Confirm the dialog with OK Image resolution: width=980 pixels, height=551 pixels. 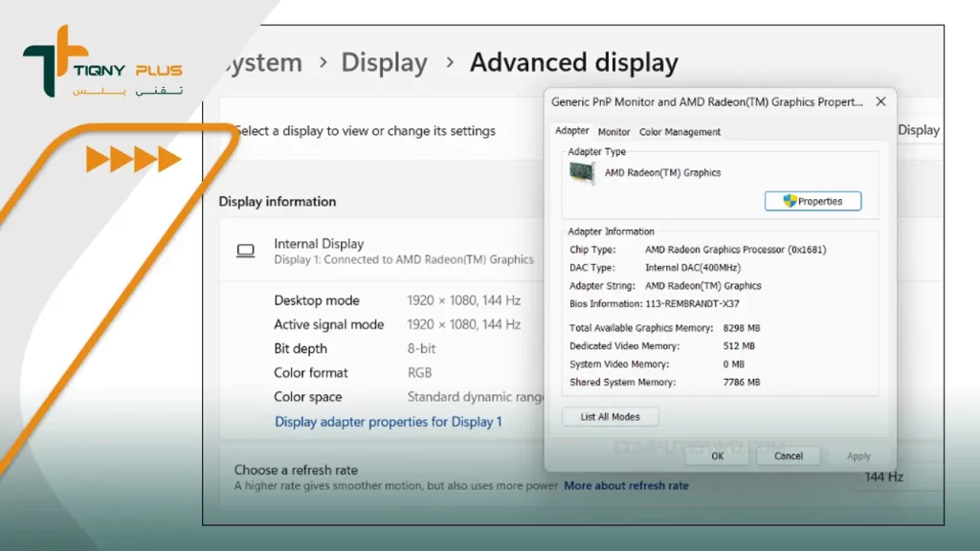coord(717,456)
